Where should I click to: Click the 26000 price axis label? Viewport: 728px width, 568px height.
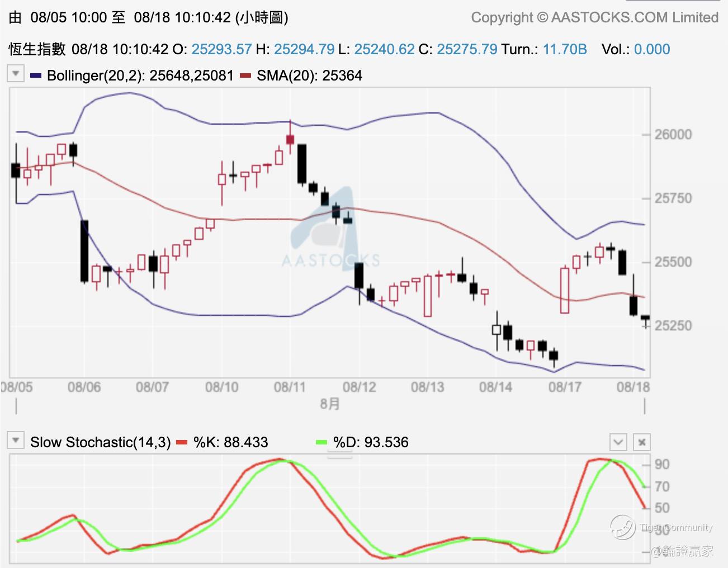673,134
